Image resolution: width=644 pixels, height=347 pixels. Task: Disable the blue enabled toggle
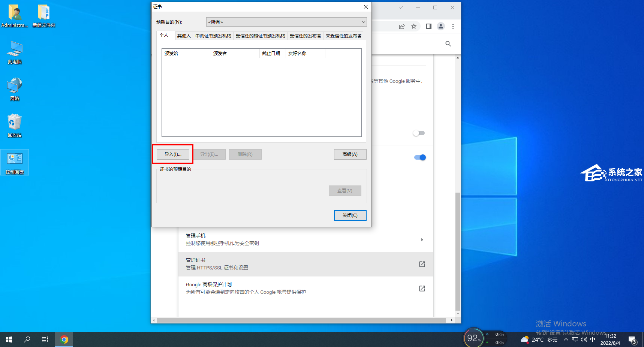(420, 157)
